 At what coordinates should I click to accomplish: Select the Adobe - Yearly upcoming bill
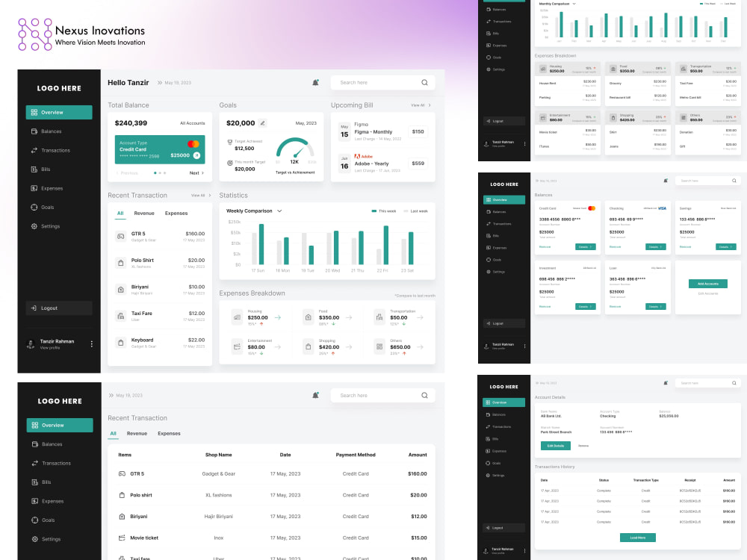click(x=383, y=163)
